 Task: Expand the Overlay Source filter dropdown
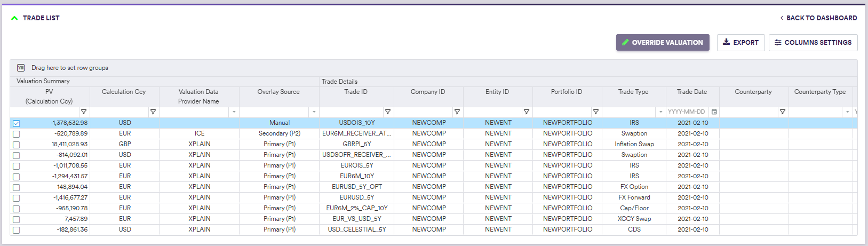tap(314, 112)
